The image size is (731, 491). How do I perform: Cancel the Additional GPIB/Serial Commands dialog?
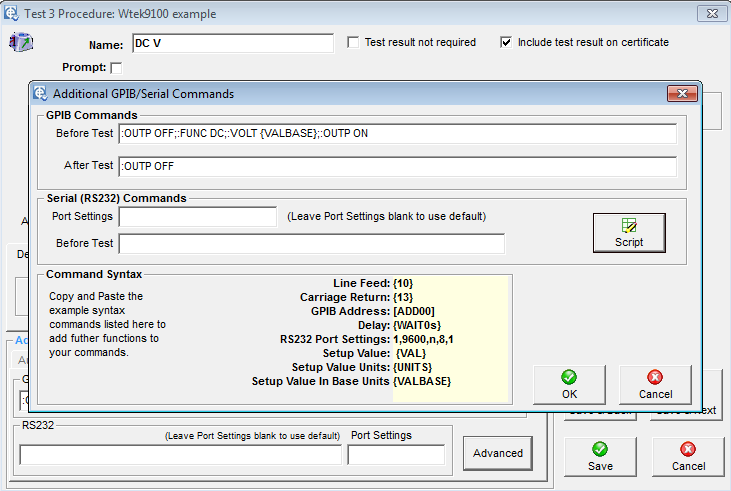point(655,384)
